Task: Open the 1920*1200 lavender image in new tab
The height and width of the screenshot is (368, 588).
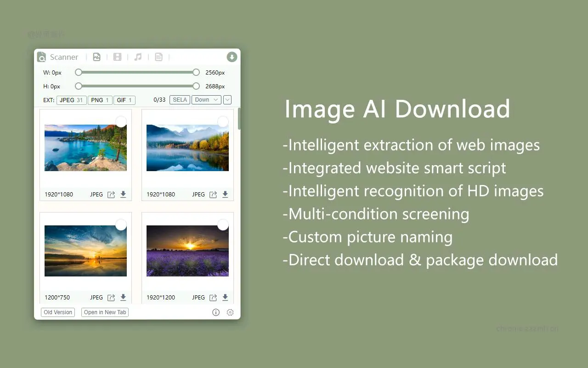Action: click(x=214, y=297)
